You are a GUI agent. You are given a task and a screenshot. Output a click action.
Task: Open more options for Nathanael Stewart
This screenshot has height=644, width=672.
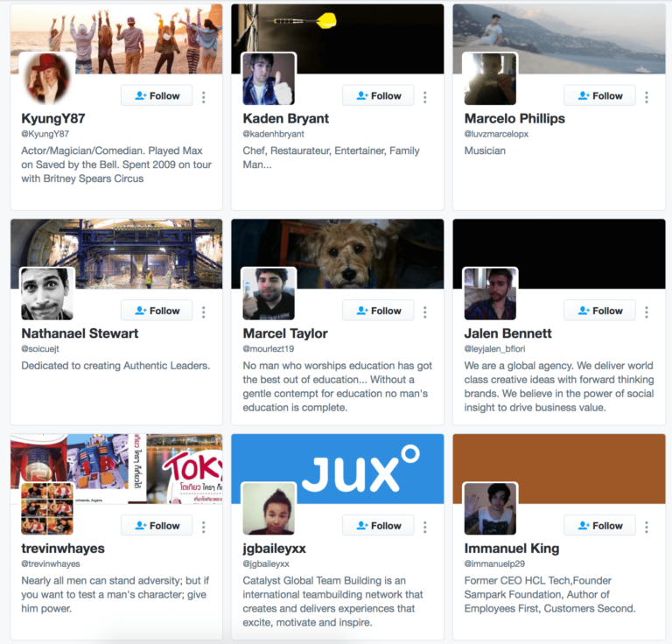[204, 311]
